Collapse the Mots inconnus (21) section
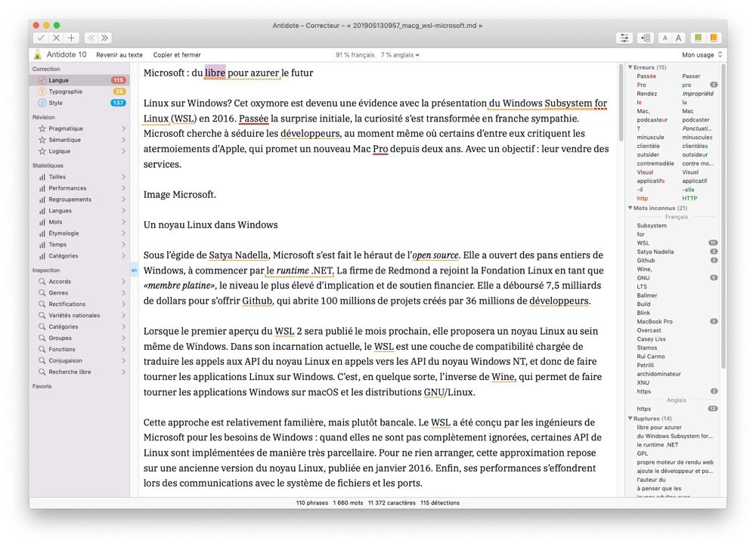 631,209
